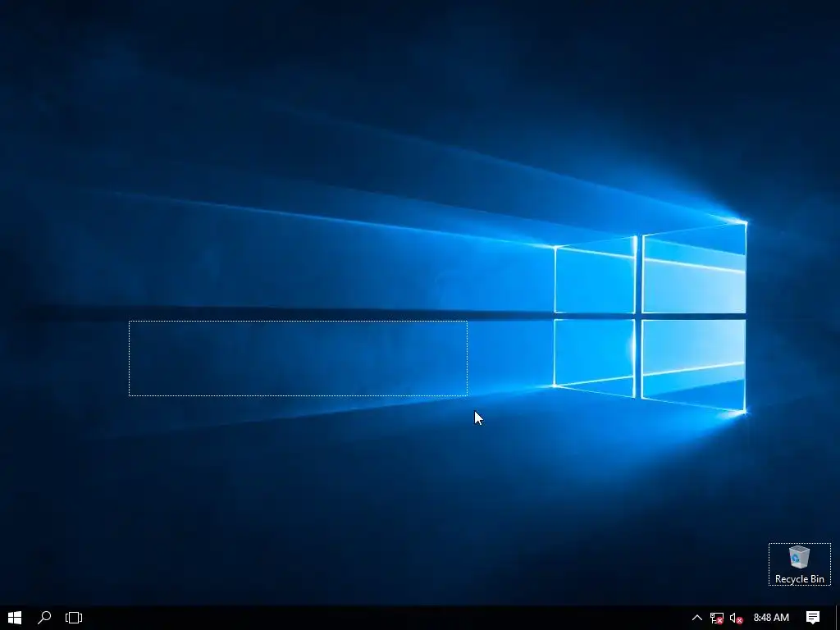Open the 8:48 AM clock
The image size is (840, 630).
pyautogui.click(x=771, y=618)
